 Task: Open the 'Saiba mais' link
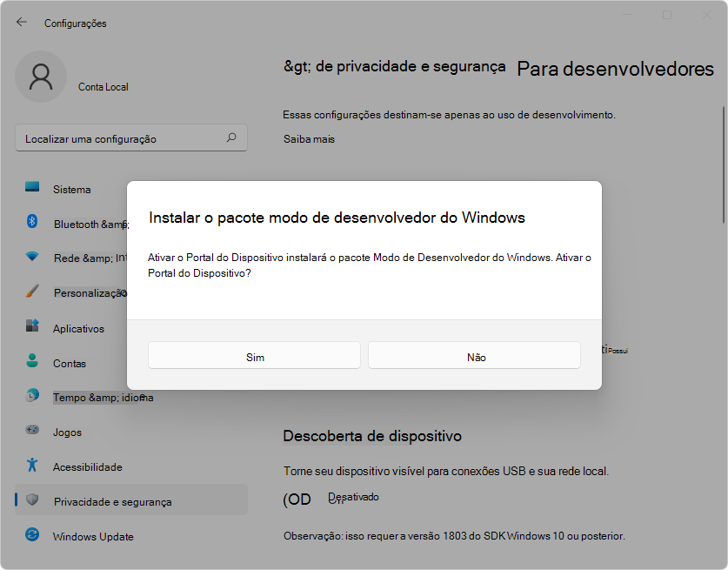pos(309,139)
